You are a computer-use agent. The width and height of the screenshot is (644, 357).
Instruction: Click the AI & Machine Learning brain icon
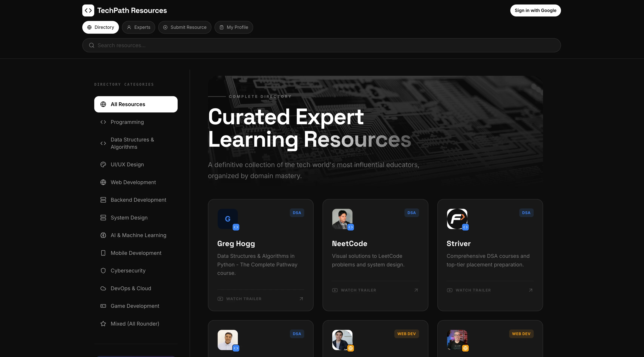(103, 235)
